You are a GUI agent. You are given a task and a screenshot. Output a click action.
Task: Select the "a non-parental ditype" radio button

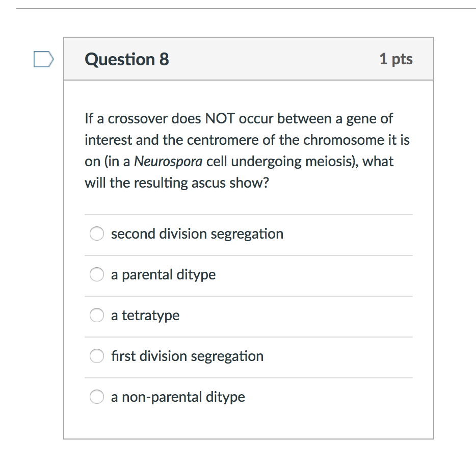point(97,397)
